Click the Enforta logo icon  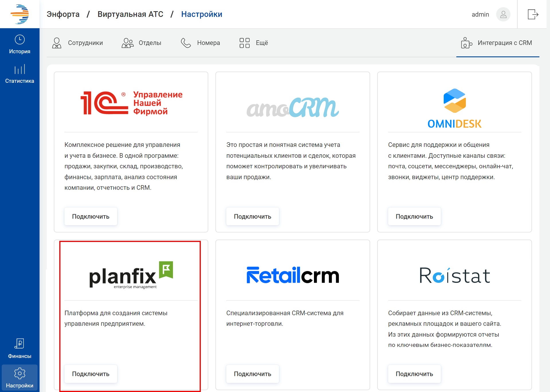20,14
